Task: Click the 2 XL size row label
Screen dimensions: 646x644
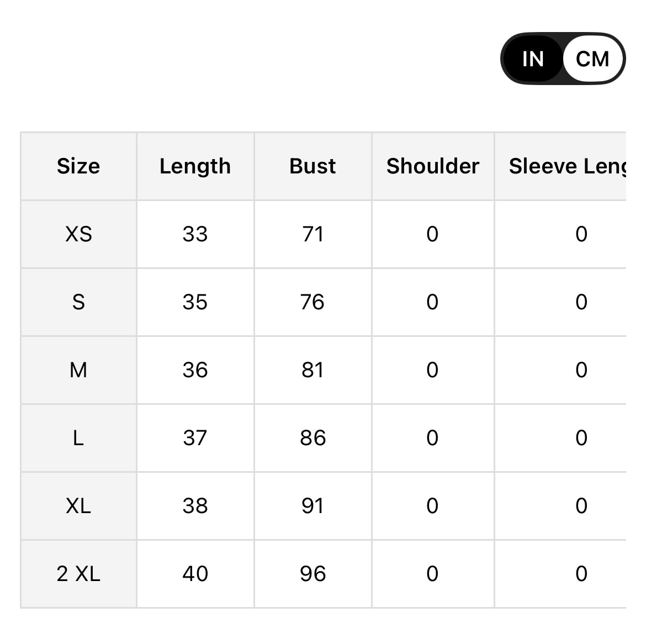Action: 78,573
